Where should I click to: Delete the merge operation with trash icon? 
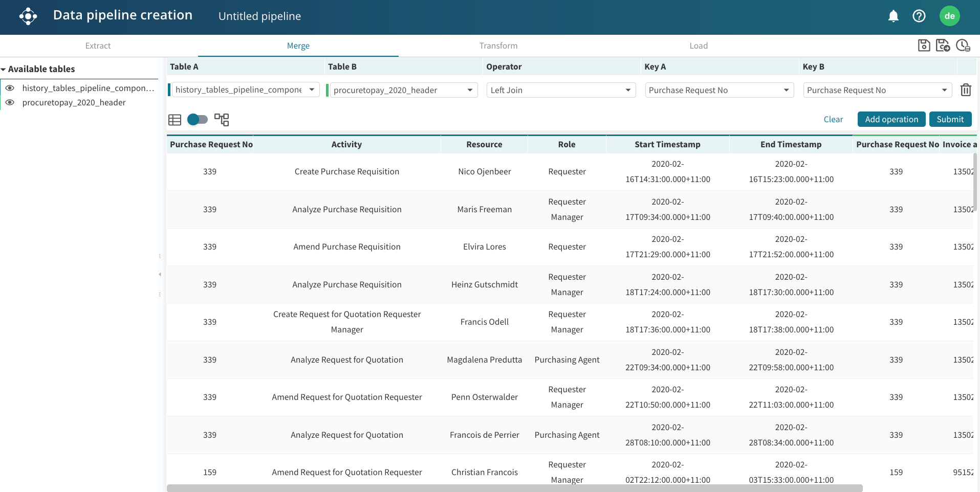[x=965, y=90]
